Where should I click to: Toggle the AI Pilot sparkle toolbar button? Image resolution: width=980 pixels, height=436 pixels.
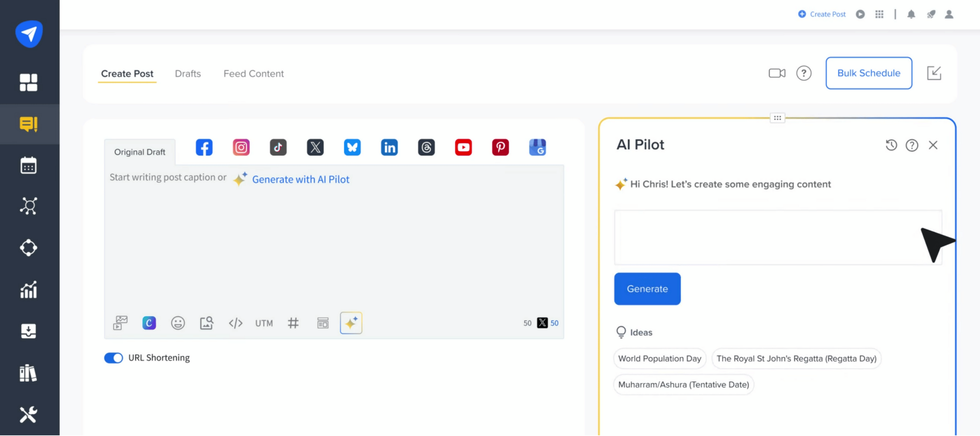351,323
